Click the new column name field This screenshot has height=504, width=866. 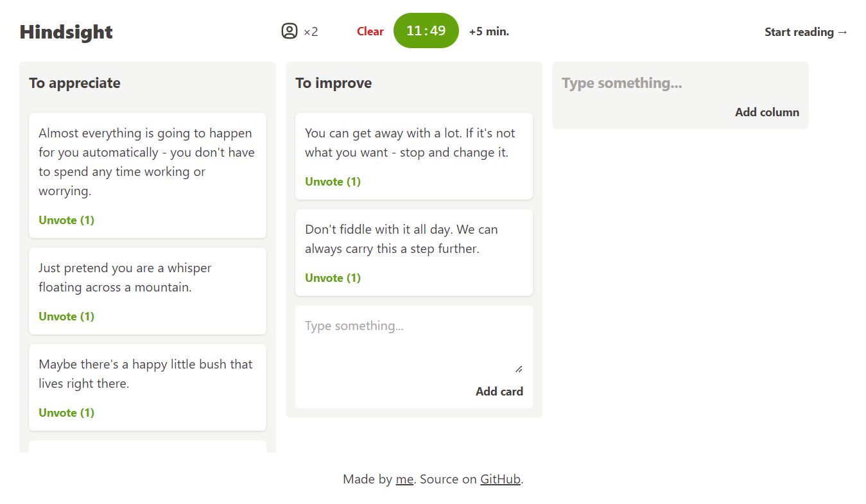679,83
